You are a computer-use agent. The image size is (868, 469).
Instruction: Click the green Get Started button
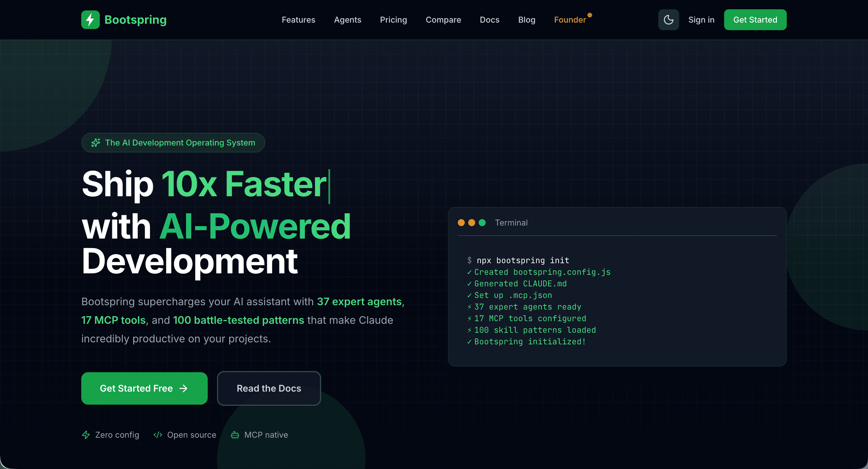pos(755,19)
